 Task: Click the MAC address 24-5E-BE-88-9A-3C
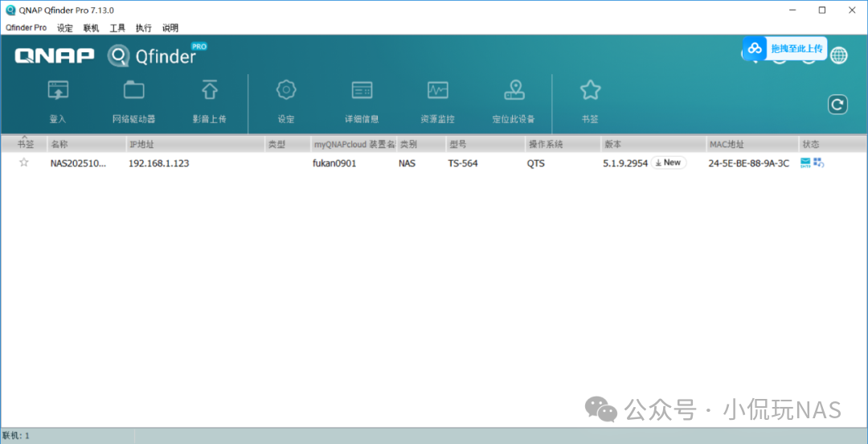point(749,163)
